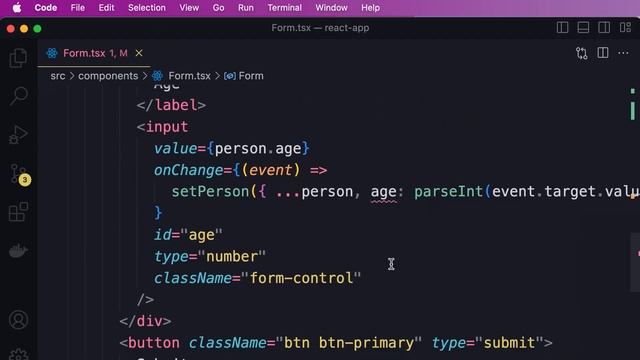The image size is (640, 360).
Task: Open the Edit menu
Action: click(x=106, y=8)
